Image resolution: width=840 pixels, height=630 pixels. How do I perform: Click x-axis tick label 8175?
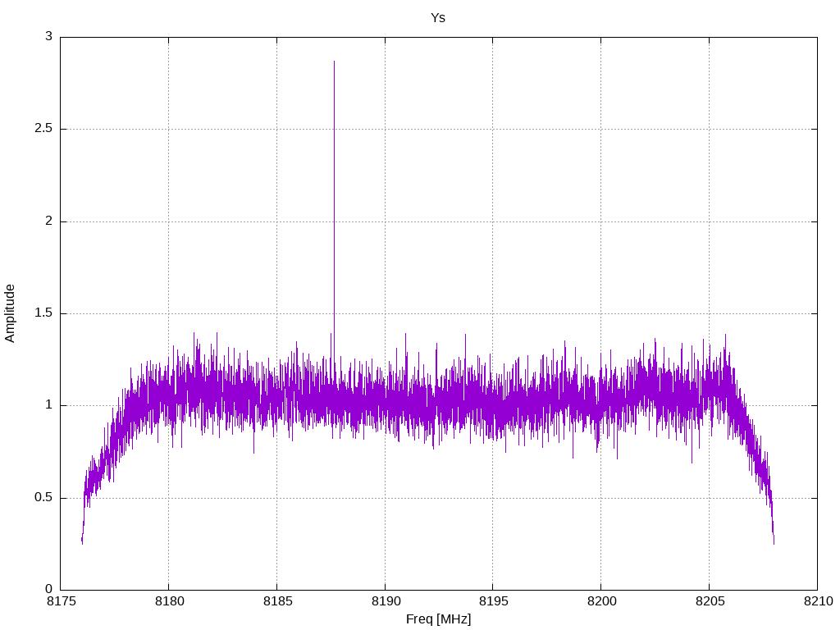61,601
